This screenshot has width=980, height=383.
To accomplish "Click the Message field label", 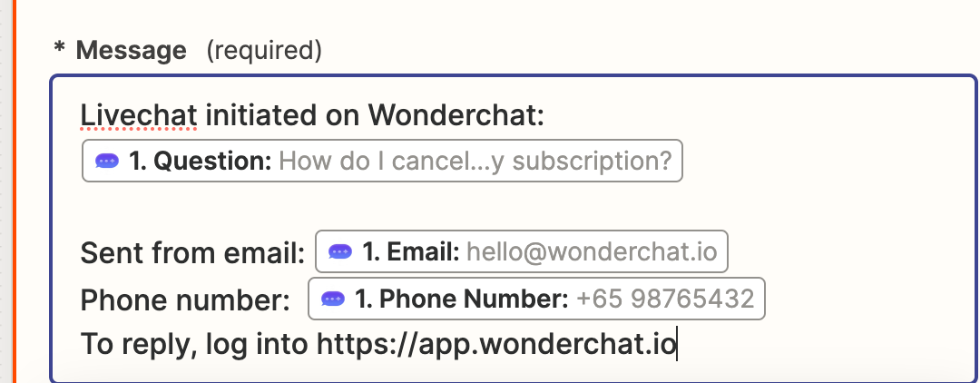I will click(131, 50).
